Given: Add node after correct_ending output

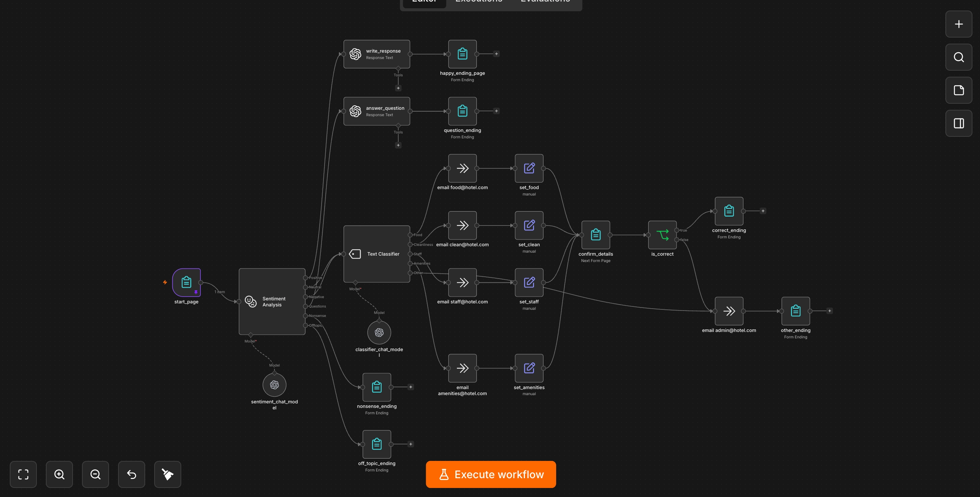Looking at the screenshot, I should click(x=763, y=211).
